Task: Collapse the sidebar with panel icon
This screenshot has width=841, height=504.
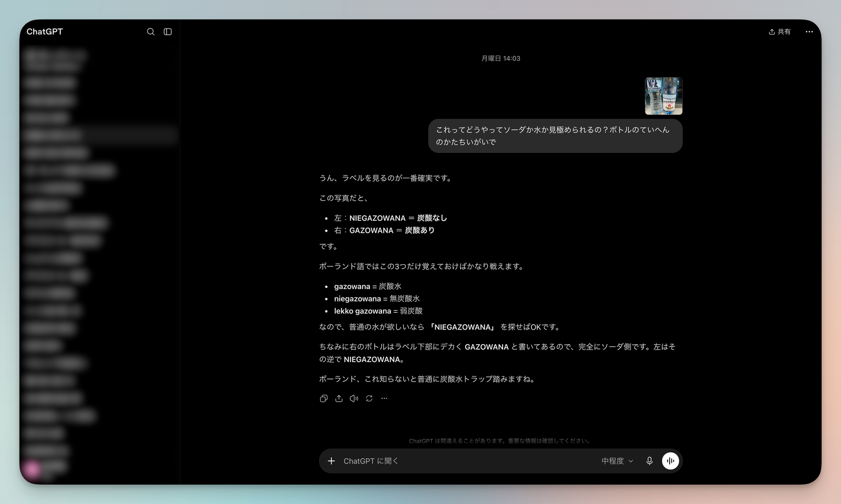Action: [168, 32]
